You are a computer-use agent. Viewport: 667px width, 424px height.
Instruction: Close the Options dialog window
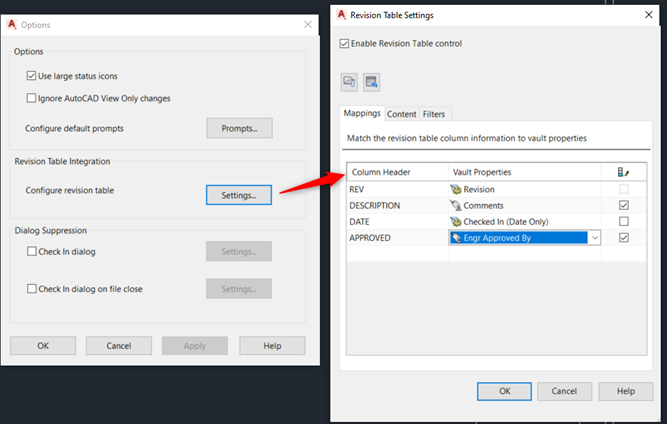(308, 25)
